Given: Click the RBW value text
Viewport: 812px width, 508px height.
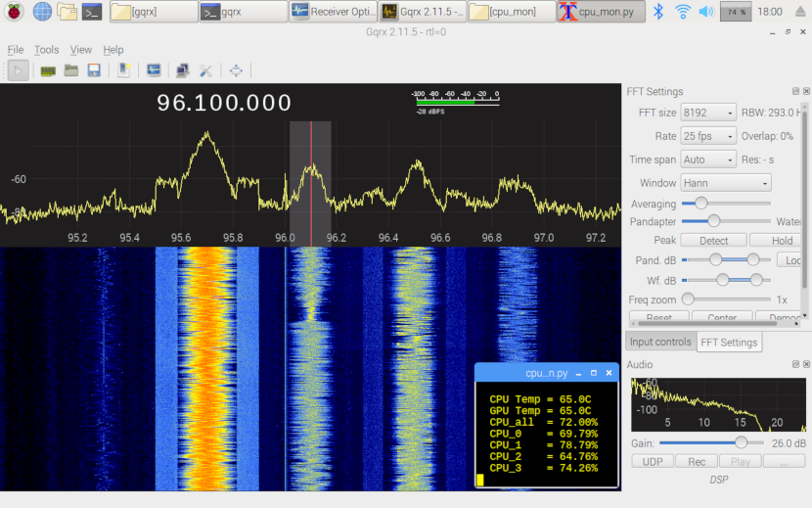Looking at the screenshot, I should pos(771,113).
